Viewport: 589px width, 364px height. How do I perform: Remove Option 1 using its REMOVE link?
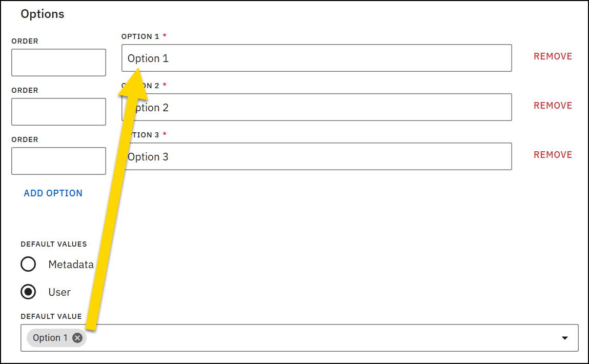point(553,56)
